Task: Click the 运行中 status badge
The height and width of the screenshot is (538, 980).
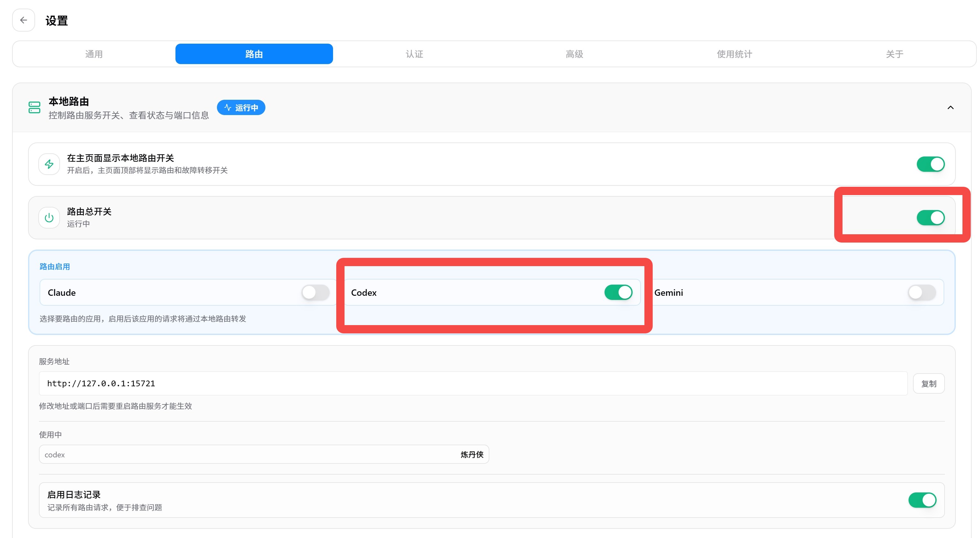Action: click(241, 108)
